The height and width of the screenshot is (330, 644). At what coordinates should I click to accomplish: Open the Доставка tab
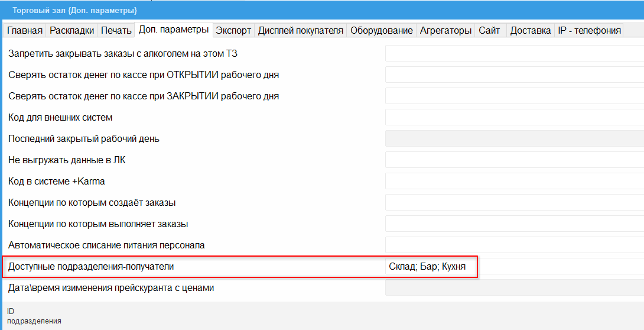[531, 30]
